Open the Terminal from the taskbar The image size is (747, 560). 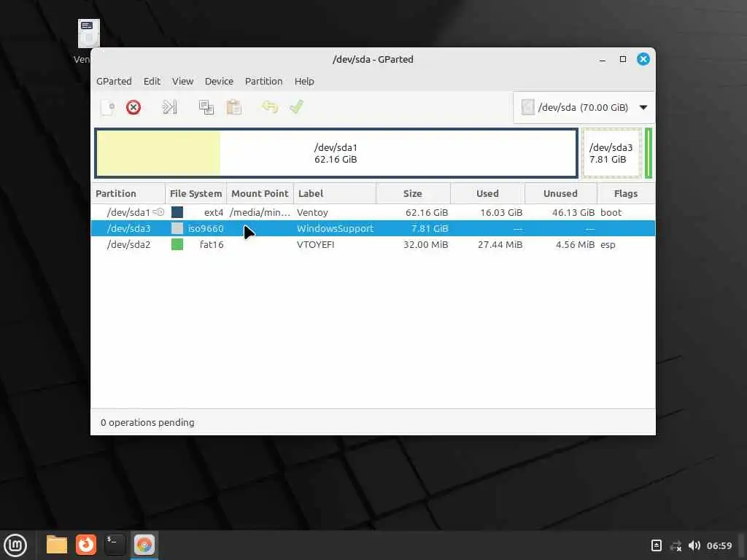pos(115,545)
